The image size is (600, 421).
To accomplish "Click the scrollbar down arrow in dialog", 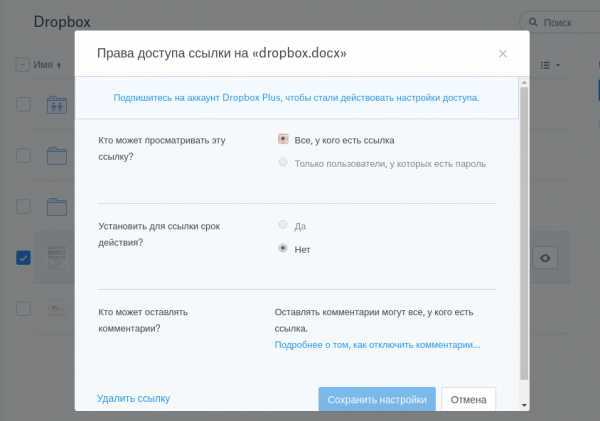I will [524, 405].
